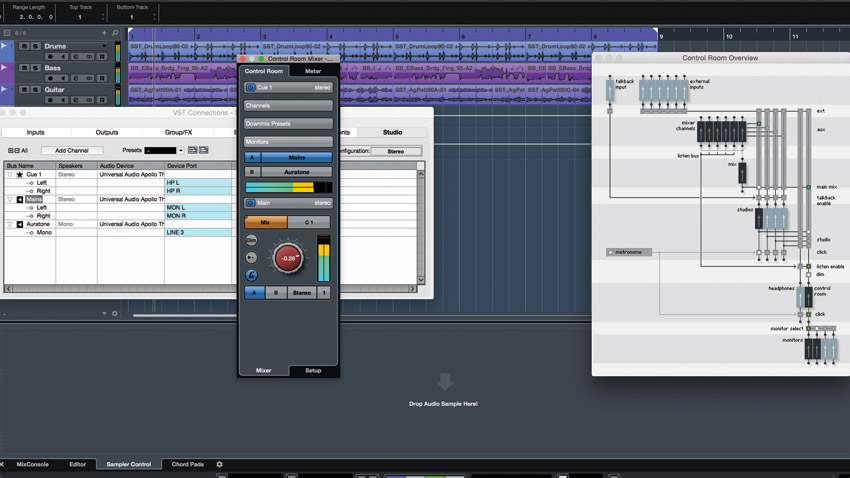Open the Control Room tab in mixer
The width and height of the screenshot is (850, 478).
click(x=263, y=71)
